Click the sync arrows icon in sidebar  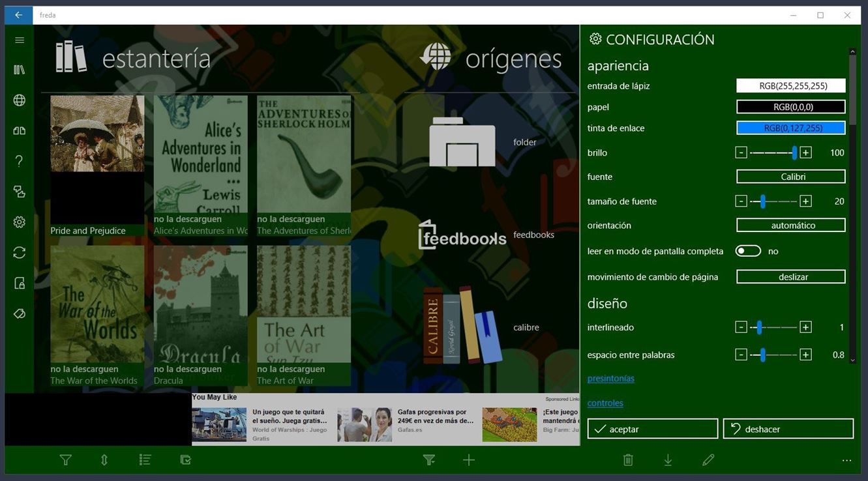[20, 253]
